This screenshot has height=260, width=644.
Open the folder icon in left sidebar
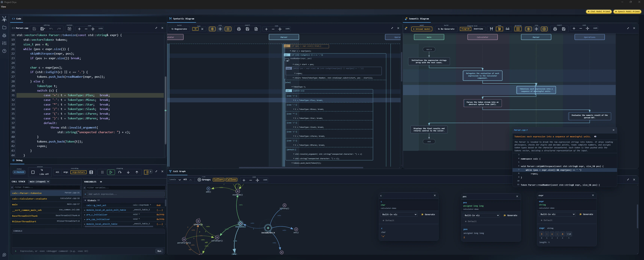[x=4, y=27]
